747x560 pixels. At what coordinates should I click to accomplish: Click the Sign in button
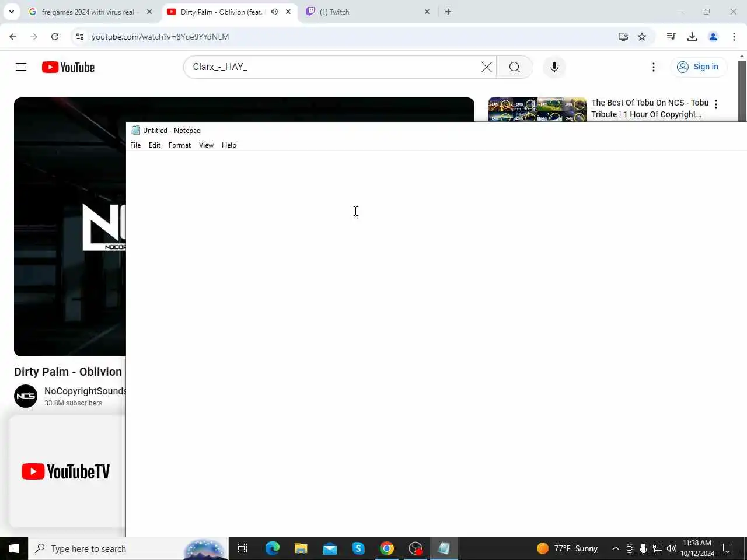coord(698,66)
